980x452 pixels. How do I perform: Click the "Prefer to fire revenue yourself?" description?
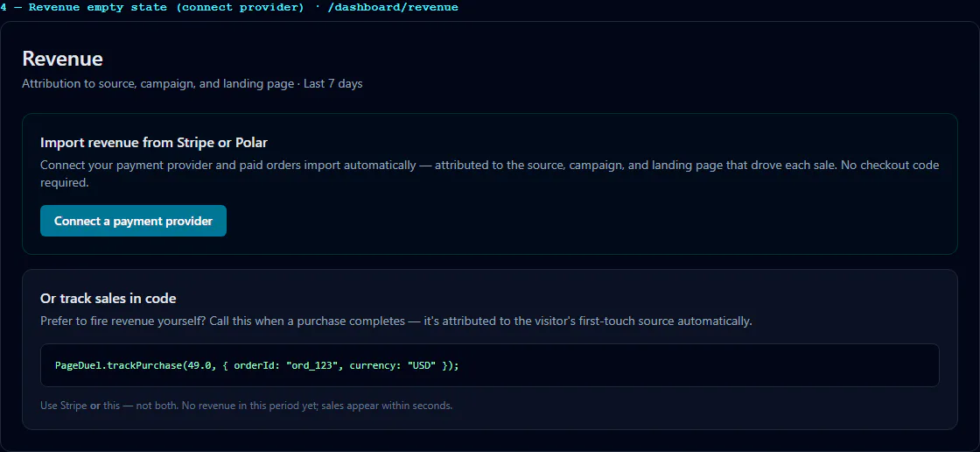pos(396,321)
